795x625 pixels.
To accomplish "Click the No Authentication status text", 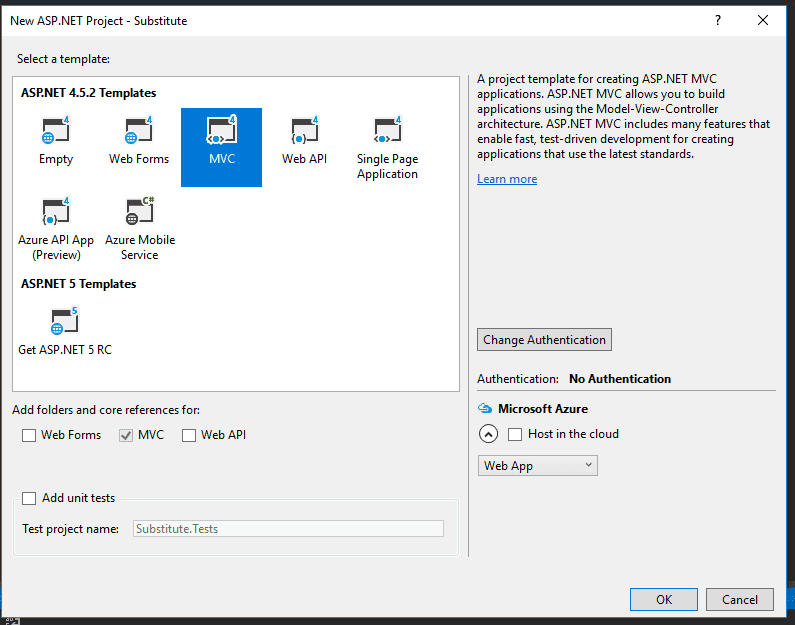I will (620, 379).
